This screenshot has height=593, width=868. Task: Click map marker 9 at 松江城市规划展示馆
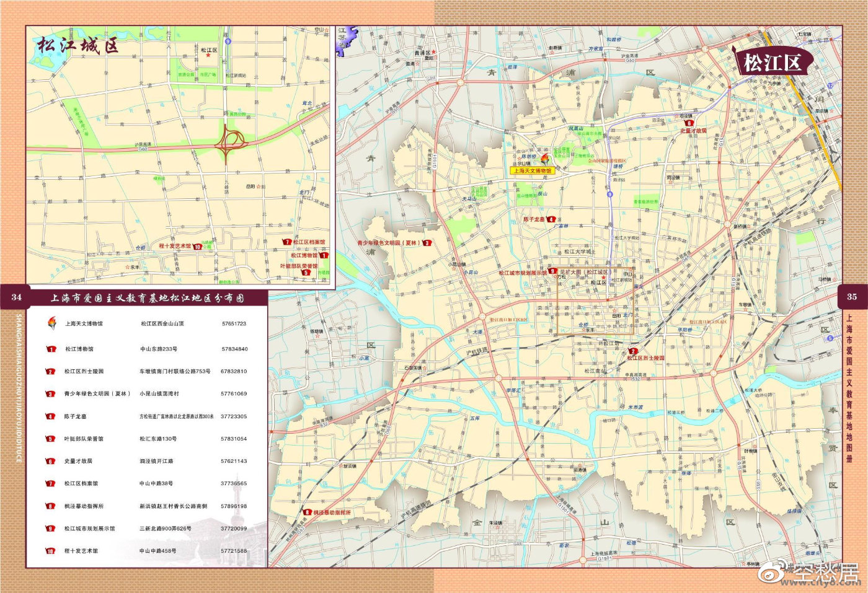click(552, 271)
